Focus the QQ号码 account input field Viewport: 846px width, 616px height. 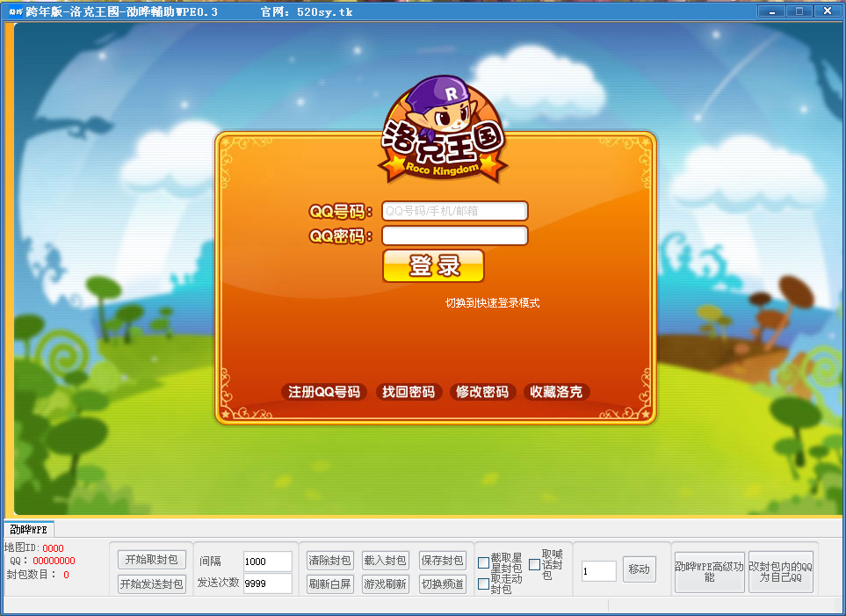[x=454, y=211]
